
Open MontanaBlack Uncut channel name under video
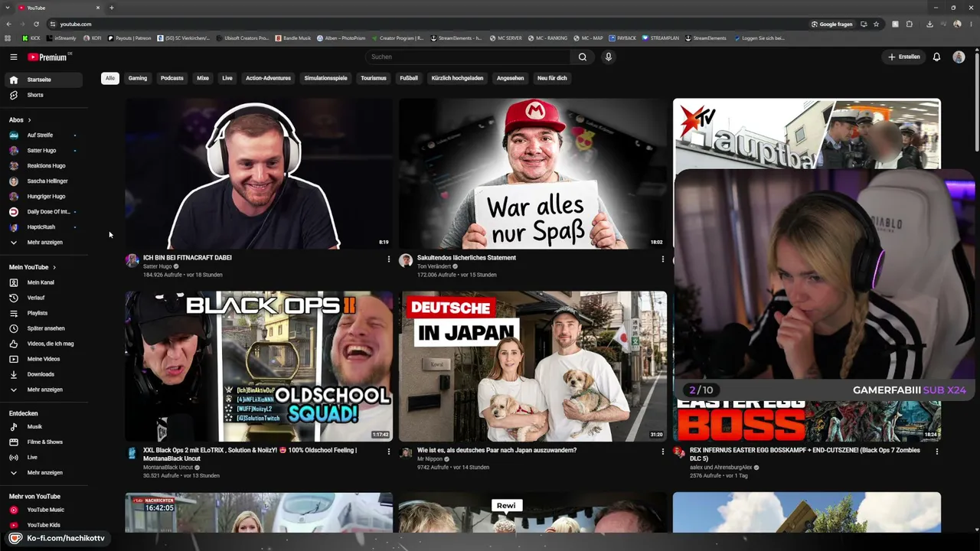tap(168, 468)
